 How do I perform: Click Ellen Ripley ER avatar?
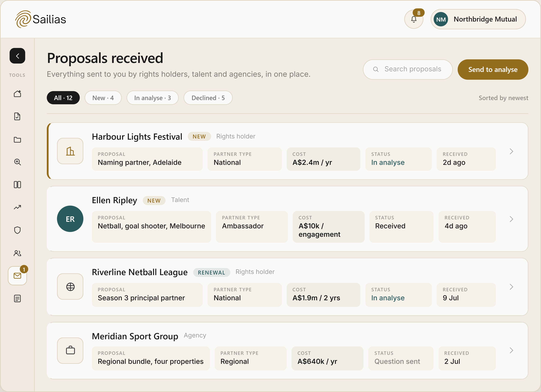(x=70, y=219)
